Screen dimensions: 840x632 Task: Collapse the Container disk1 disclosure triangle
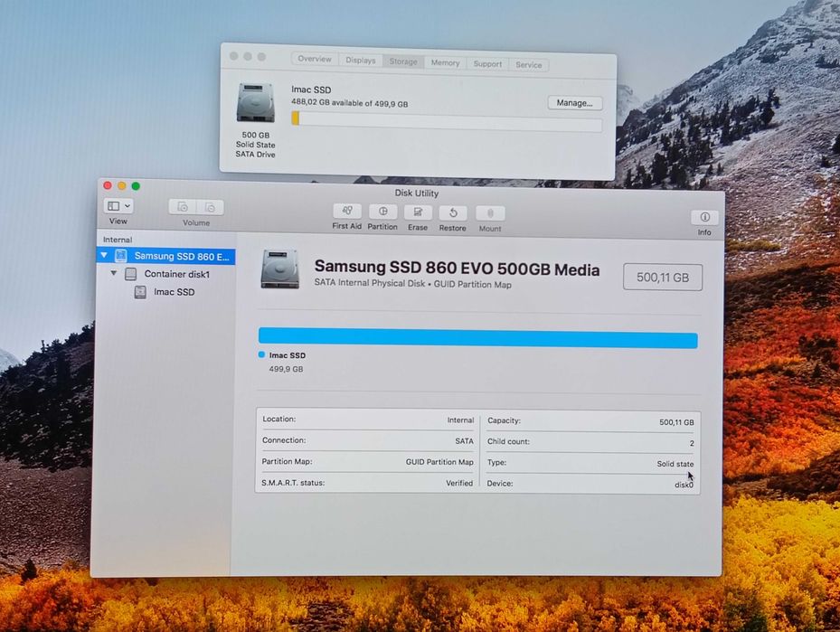coord(114,273)
